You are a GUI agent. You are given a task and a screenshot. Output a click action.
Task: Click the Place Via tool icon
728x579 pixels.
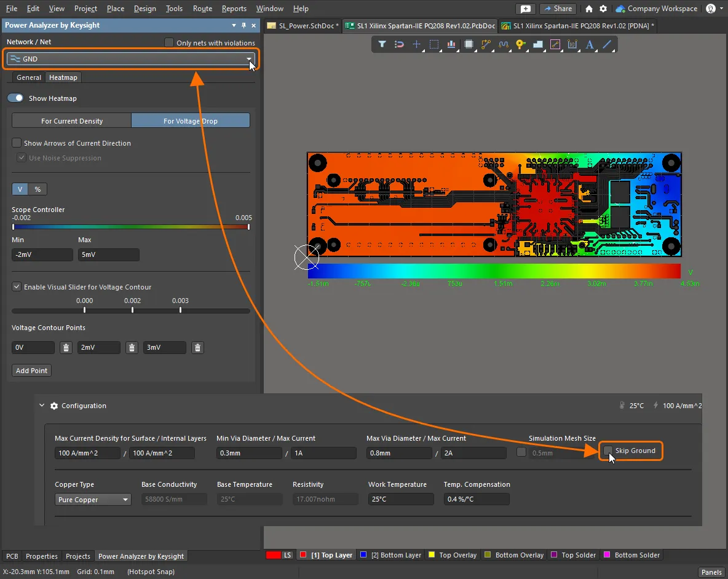[521, 44]
